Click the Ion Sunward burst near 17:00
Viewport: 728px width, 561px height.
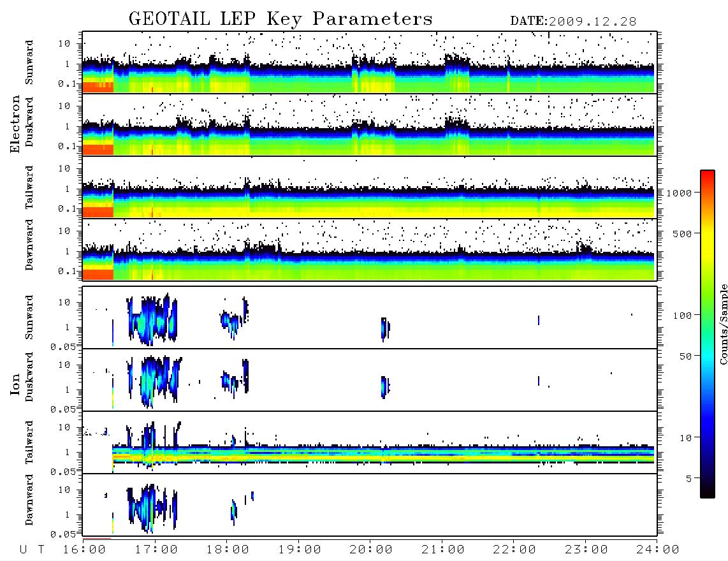(x=153, y=319)
